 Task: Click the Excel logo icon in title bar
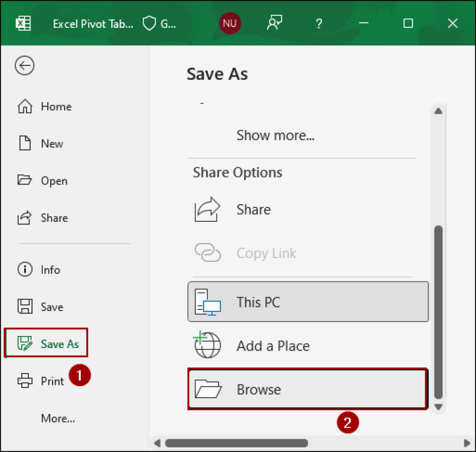(23, 24)
